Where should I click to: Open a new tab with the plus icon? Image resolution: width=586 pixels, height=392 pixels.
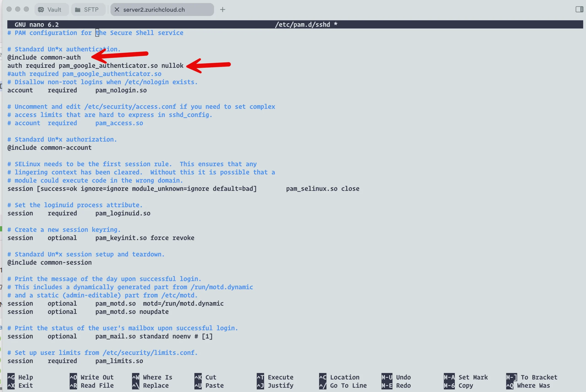click(222, 9)
